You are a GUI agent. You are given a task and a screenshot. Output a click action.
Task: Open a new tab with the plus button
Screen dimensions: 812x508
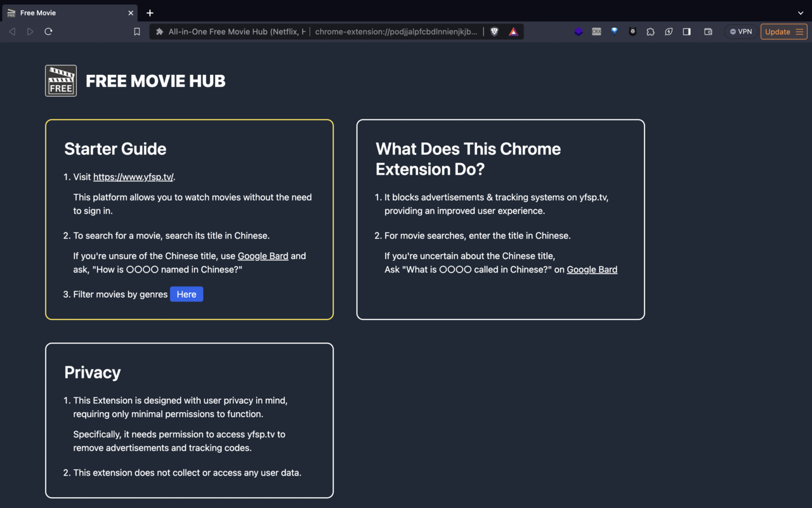[150, 13]
